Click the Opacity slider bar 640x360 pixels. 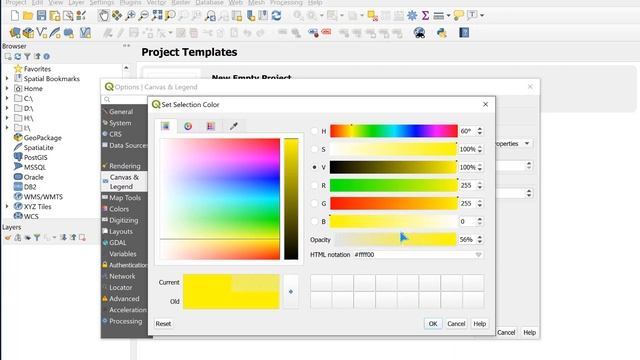(396, 239)
